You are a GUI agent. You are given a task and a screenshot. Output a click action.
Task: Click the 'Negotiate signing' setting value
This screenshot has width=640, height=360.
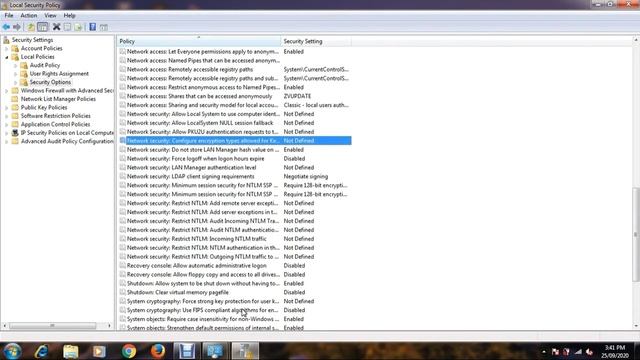pyautogui.click(x=306, y=176)
